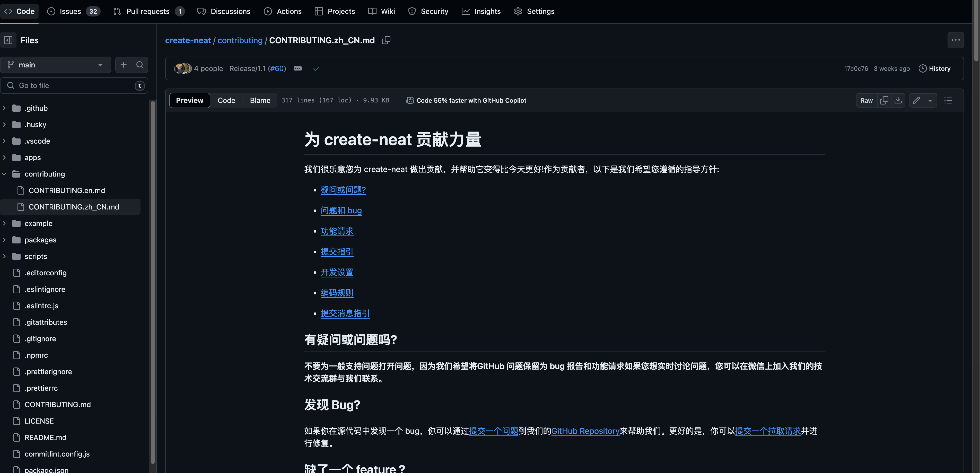Focus the Go to file field
980x473 pixels.
(x=74, y=86)
